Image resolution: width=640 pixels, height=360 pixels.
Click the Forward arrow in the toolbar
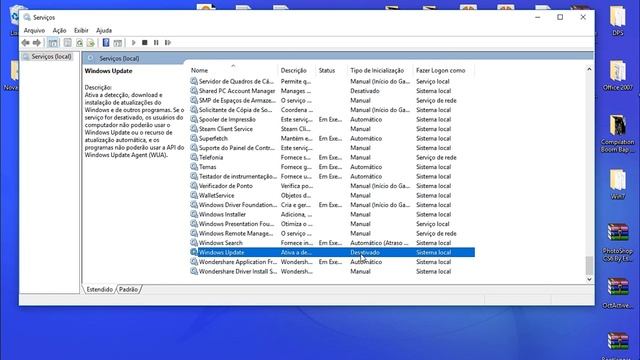37,42
